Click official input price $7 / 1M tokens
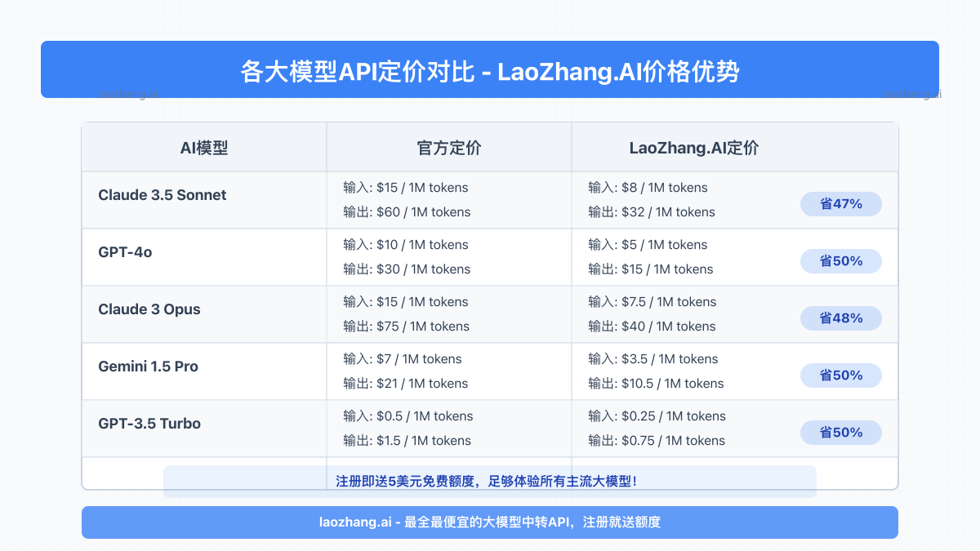Screen dimensions: 980x551 (403, 359)
